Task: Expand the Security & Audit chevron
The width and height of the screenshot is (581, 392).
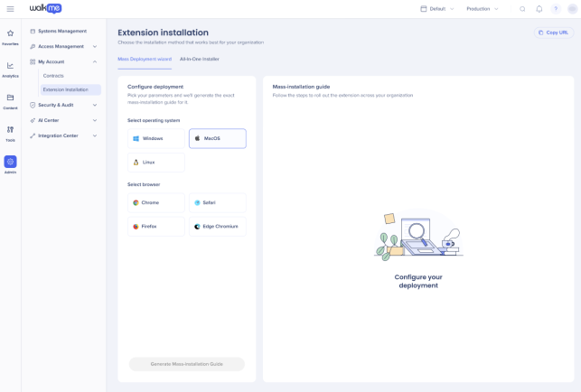Action: [95, 105]
